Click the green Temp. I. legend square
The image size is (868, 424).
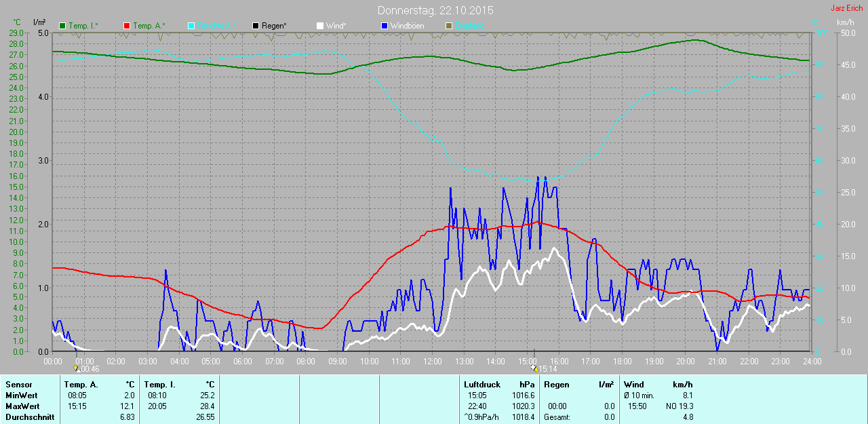point(63,26)
